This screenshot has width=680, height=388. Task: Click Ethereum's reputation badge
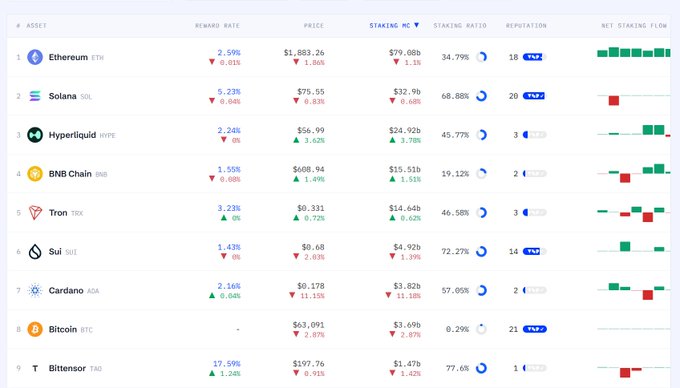(535, 57)
